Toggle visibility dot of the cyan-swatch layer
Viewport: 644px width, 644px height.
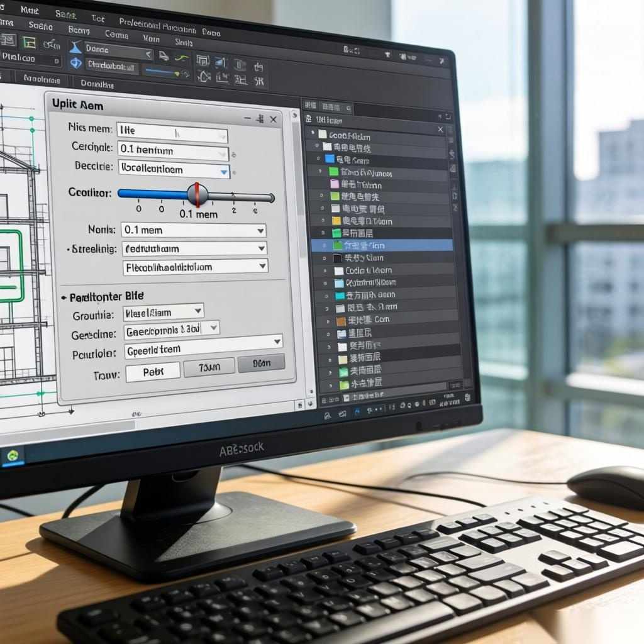pyautogui.click(x=326, y=296)
